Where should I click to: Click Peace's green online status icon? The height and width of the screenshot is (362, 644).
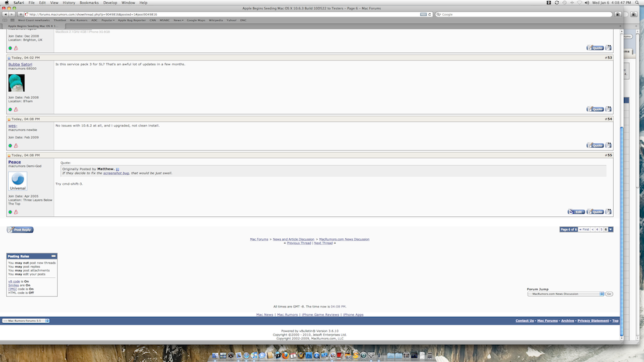click(10, 212)
